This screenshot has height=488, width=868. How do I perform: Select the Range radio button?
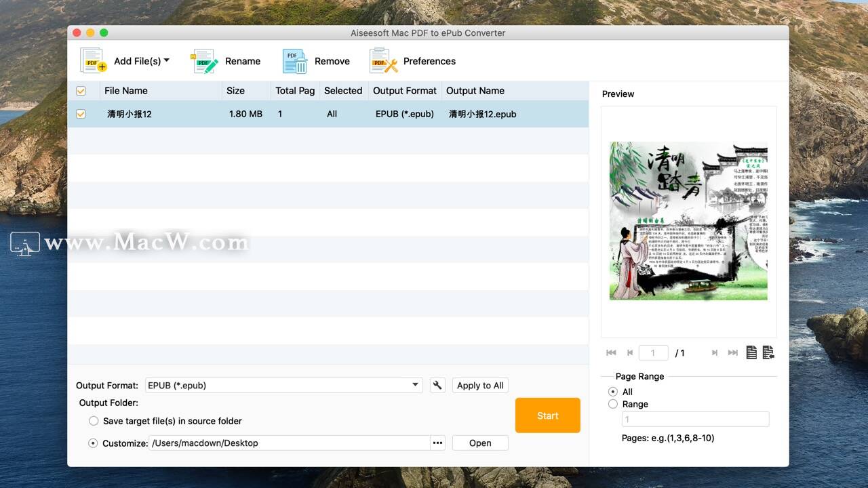(x=612, y=404)
